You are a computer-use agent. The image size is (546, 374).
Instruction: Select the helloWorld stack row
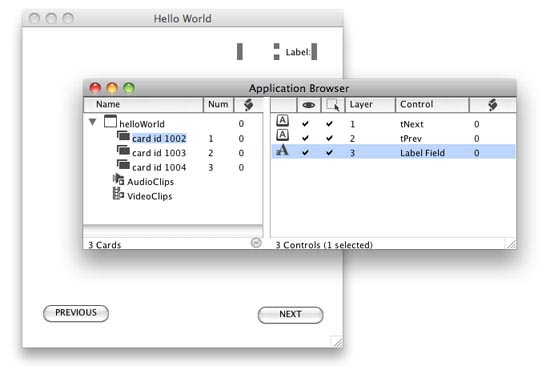[173, 124]
